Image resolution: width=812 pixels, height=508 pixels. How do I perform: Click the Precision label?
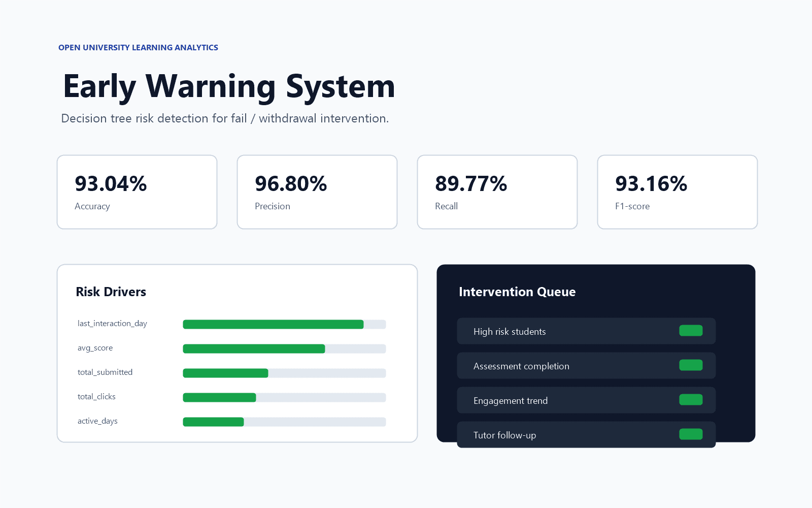[273, 206]
